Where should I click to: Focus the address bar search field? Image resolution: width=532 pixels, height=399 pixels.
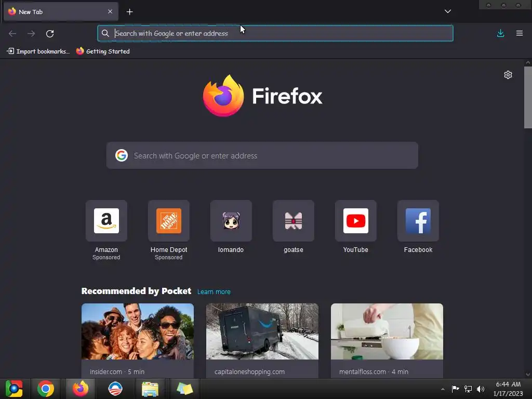tap(275, 33)
